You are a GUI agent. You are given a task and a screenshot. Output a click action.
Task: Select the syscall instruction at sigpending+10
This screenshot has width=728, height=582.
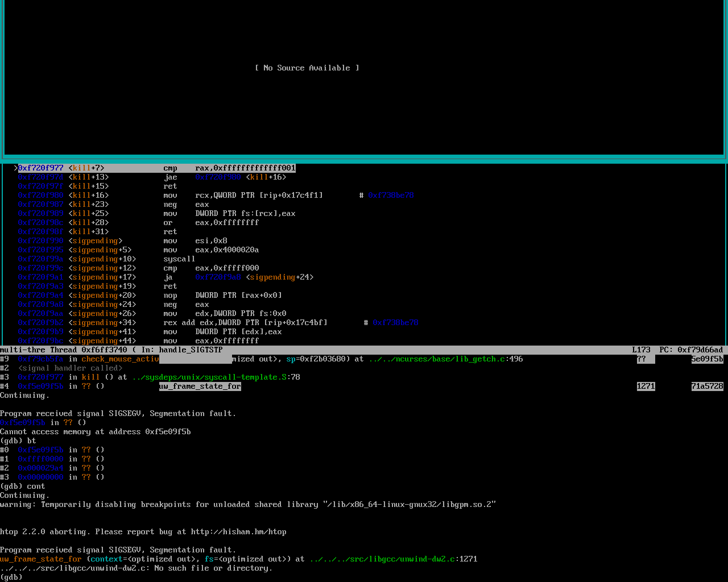[x=179, y=259]
